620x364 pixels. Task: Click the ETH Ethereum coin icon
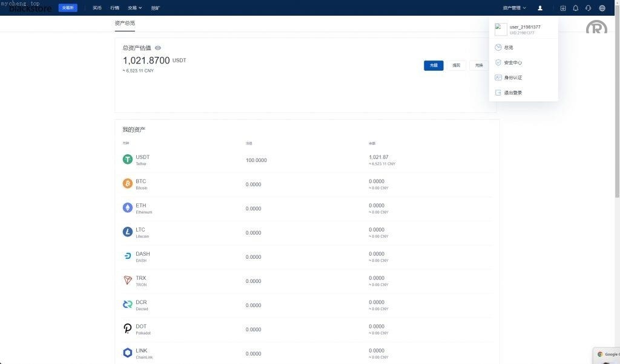pos(128,208)
